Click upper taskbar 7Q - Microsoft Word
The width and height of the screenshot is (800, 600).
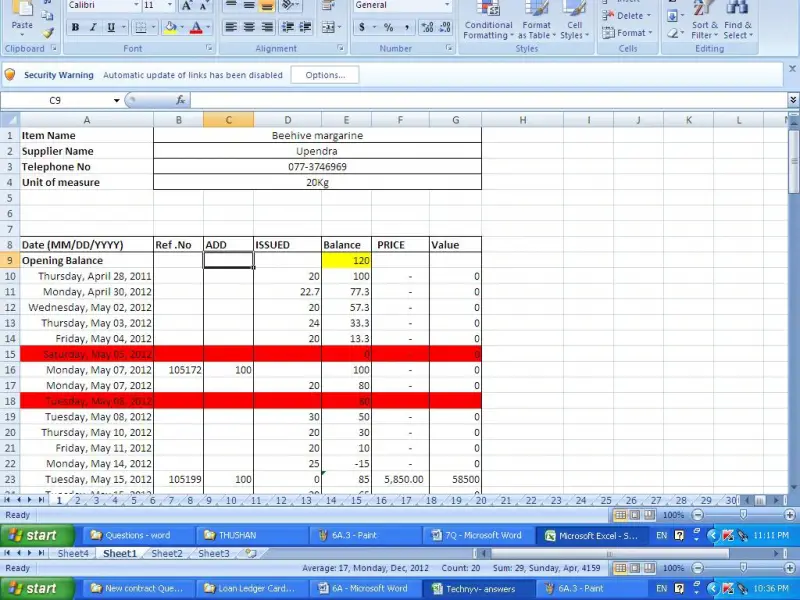pos(478,535)
